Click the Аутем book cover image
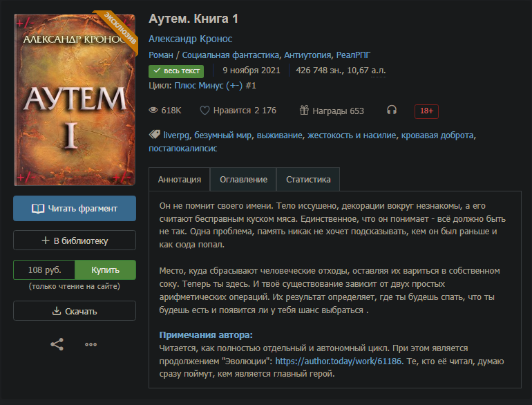Screen dimensions: 532x405 click(x=75, y=100)
